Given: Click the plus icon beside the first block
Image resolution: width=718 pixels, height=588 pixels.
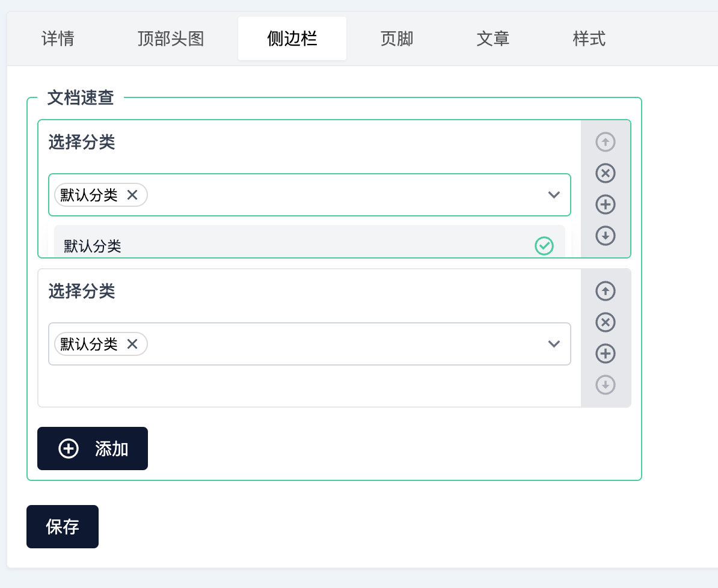Looking at the screenshot, I should (x=606, y=204).
